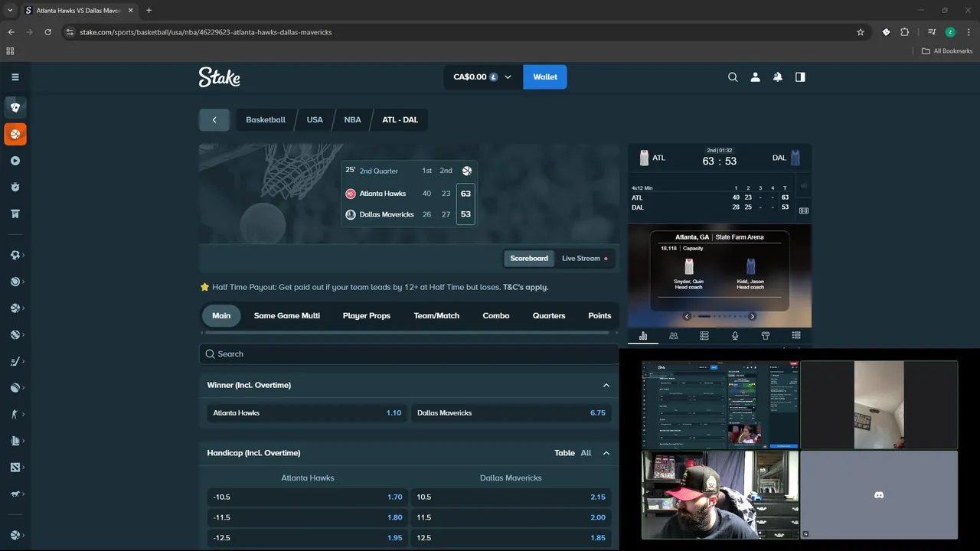The height and width of the screenshot is (551, 980).
Task: Select the All handicap layout
Action: click(x=586, y=453)
